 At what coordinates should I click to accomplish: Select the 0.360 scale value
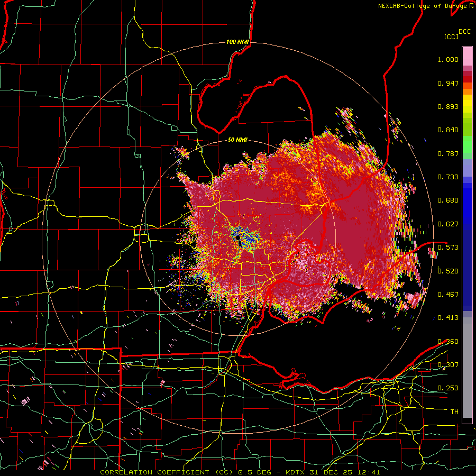click(448, 342)
